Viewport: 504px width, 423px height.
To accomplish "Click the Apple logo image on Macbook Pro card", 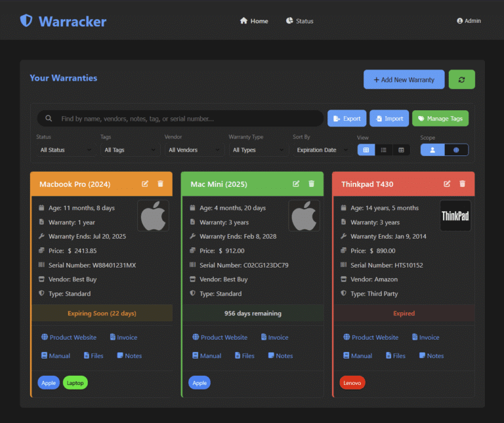I will 154,216.
